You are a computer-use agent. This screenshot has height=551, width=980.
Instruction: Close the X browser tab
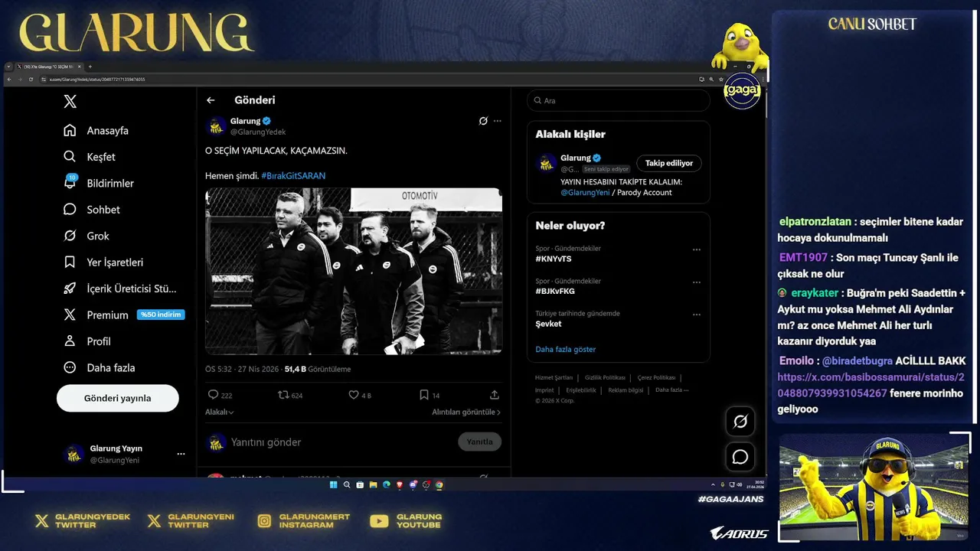78,67
